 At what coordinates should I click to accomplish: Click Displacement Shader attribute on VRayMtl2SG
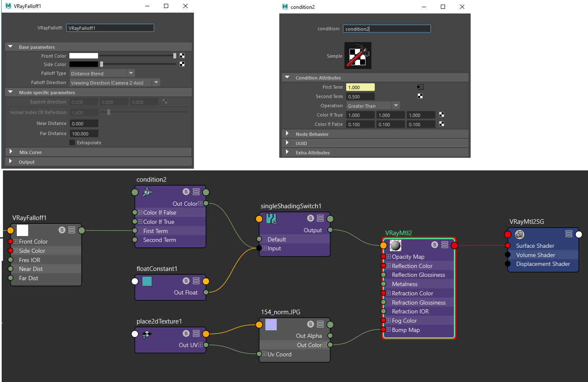point(543,264)
